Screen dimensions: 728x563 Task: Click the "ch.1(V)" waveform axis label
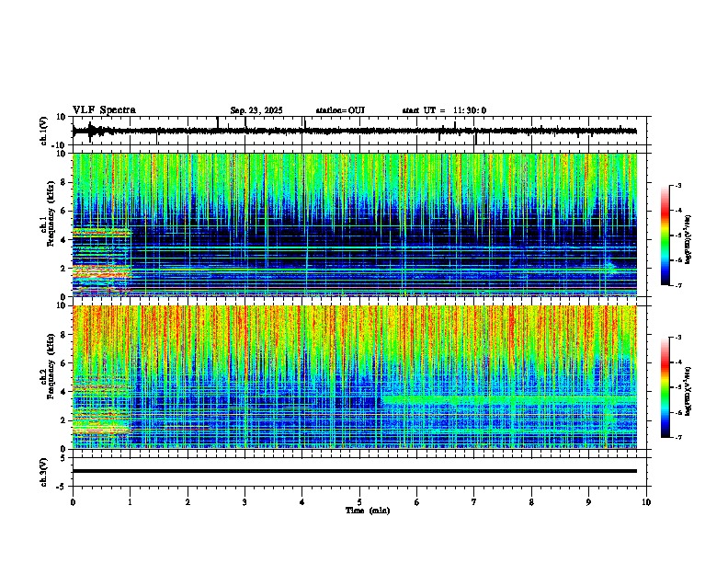(44, 131)
